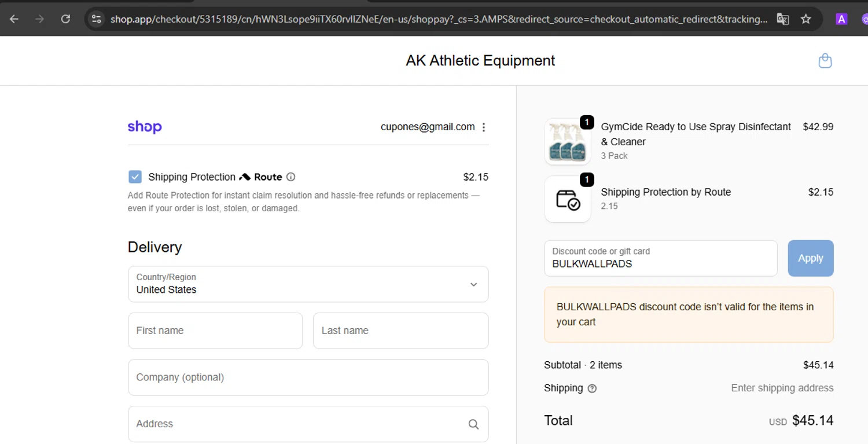Click the browser forward arrow
Viewport: 868px width, 444px height.
(39, 19)
